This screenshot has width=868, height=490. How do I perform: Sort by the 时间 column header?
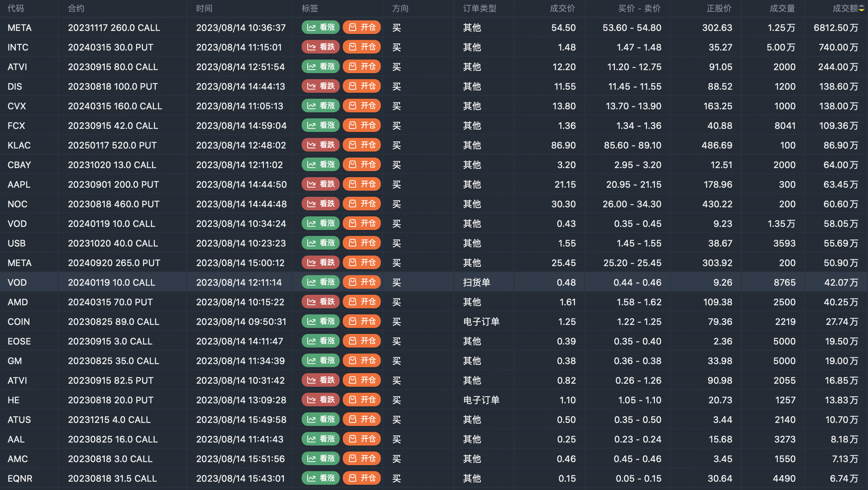204,8
